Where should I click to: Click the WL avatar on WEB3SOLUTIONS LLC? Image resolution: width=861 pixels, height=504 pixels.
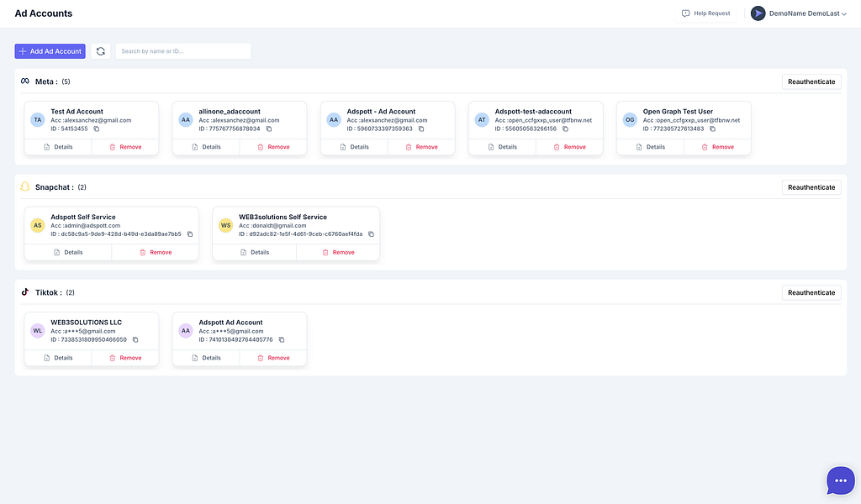[37, 331]
